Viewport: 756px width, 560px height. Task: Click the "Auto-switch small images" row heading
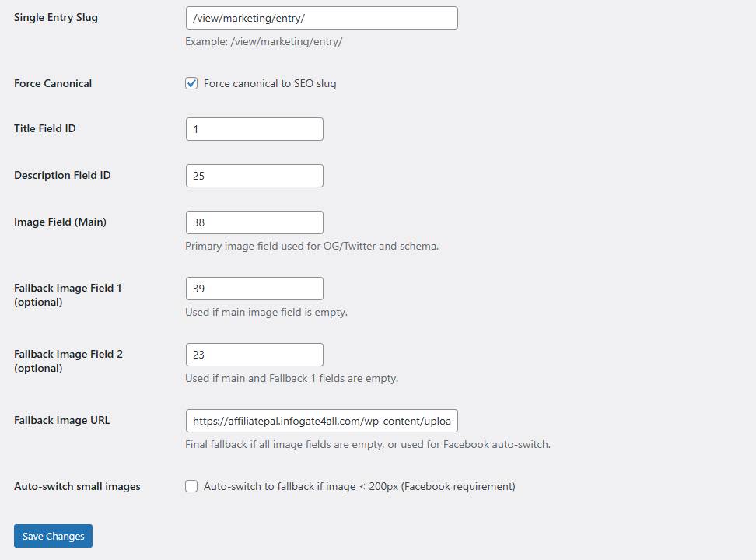(x=77, y=486)
